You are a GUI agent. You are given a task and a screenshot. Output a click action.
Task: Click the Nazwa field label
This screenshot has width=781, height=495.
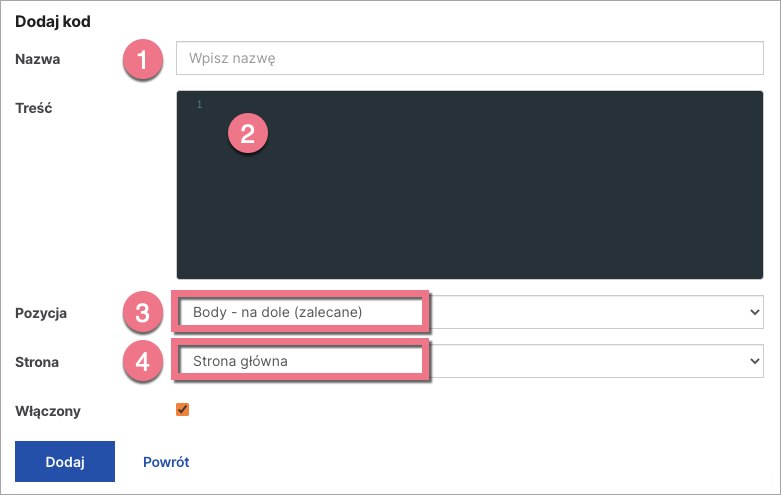[38, 59]
